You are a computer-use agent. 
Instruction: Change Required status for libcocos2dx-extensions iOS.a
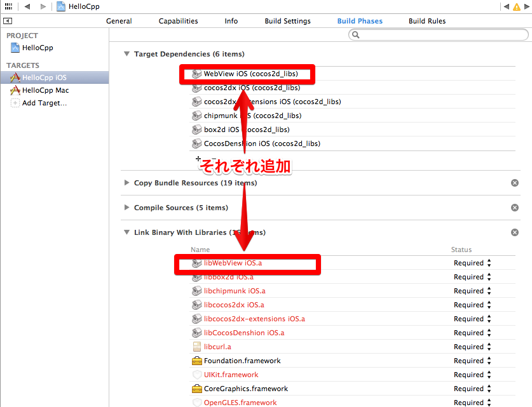[x=472, y=319]
